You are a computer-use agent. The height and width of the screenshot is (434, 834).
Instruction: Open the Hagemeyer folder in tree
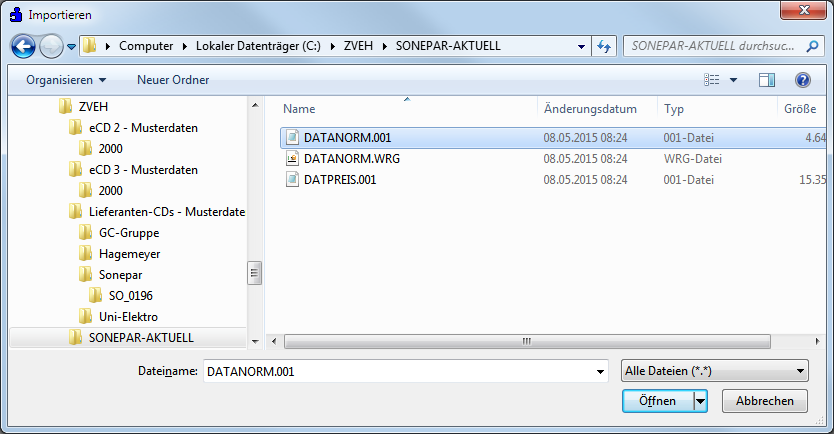coord(129,254)
